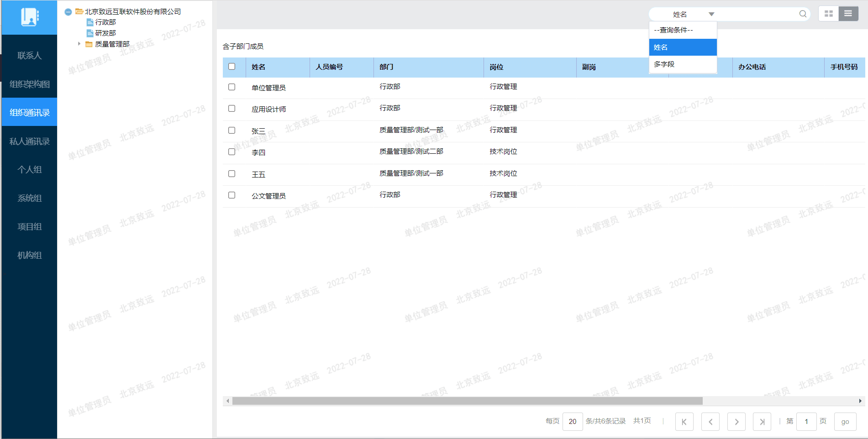
Task: Open 系统组 in the sidebar
Action: (x=29, y=198)
